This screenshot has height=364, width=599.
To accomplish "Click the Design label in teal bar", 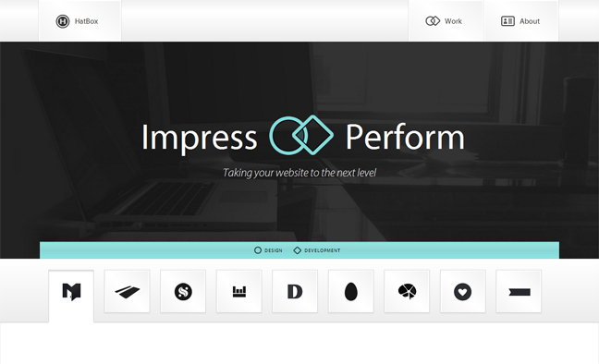I will (273, 250).
